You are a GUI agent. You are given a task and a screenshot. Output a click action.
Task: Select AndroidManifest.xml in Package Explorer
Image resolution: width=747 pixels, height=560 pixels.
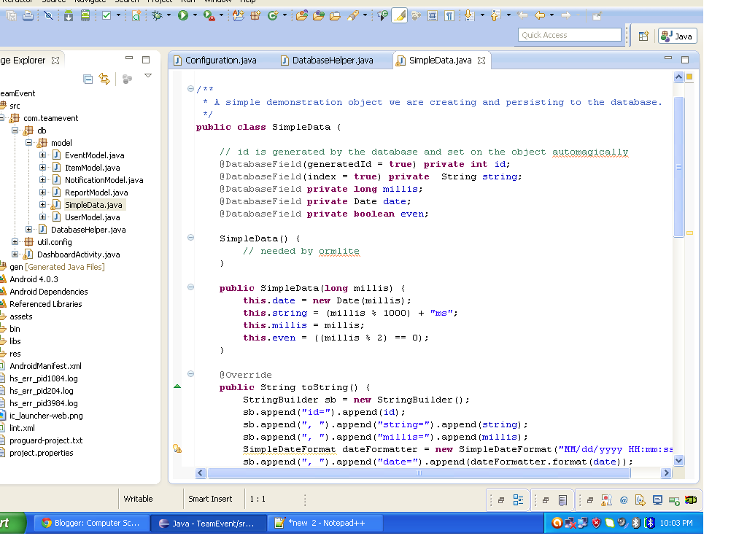45,366
